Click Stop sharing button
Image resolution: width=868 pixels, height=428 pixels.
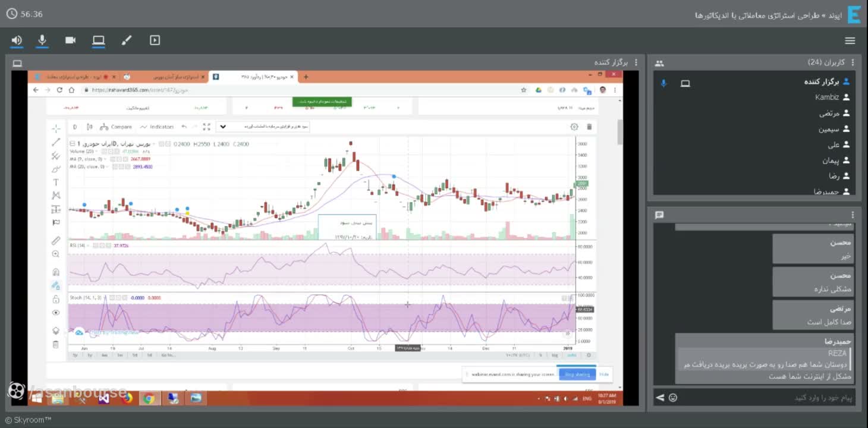577,374
